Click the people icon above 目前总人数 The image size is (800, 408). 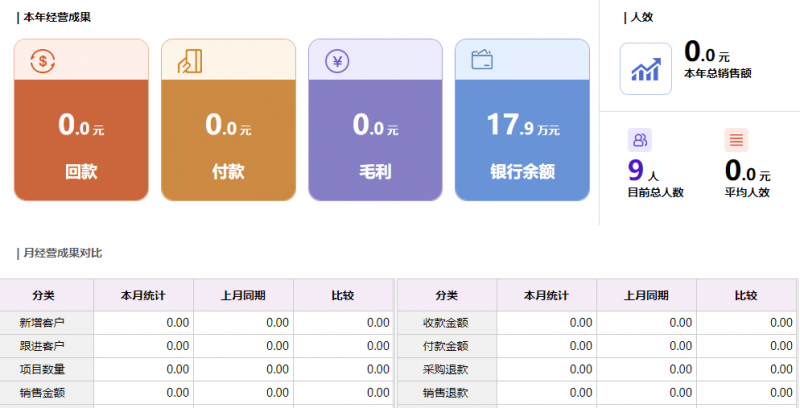(x=640, y=140)
